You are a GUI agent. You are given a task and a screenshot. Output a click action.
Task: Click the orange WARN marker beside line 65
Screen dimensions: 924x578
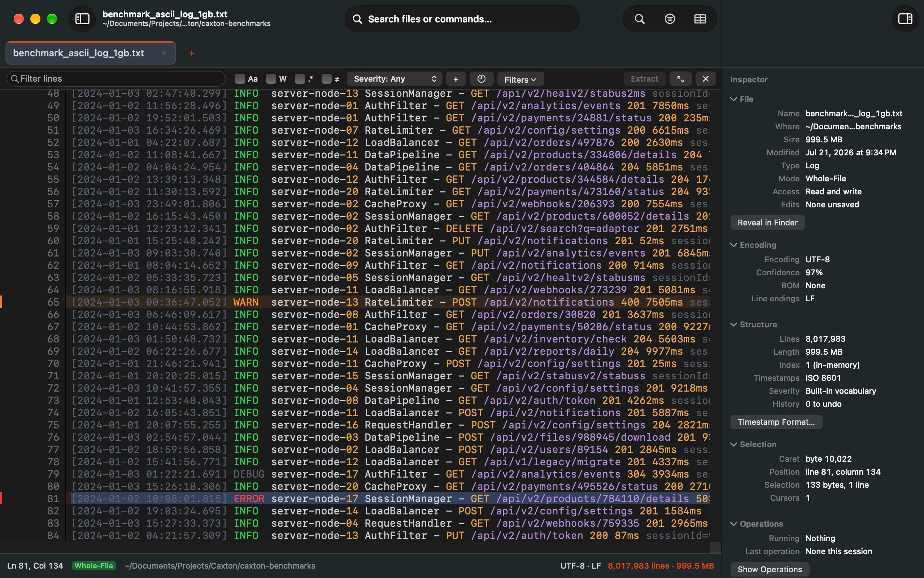click(1, 302)
